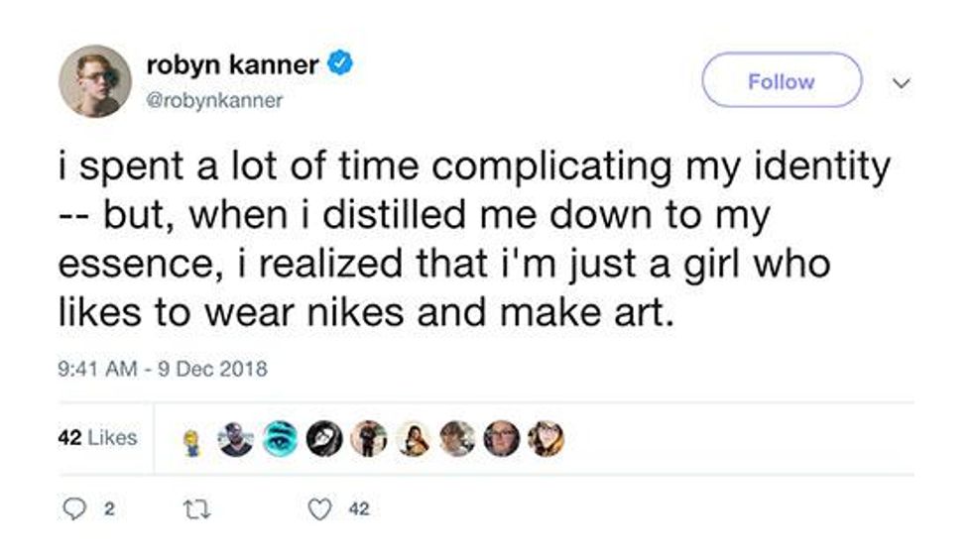The height and width of the screenshot is (560, 972).
Task: Click the 42 count beside the heart
Action: pyautogui.click(x=360, y=511)
